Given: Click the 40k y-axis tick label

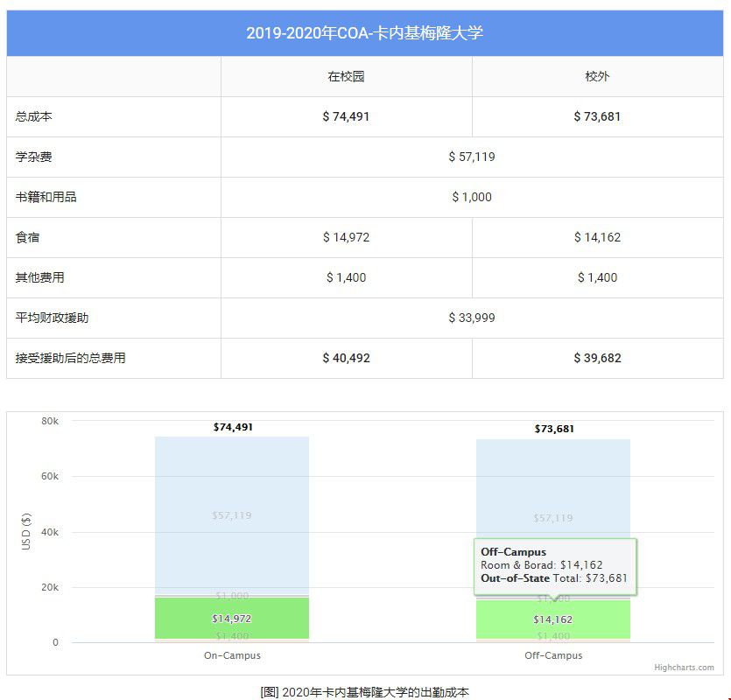Looking at the screenshot, I should point(50,532).
